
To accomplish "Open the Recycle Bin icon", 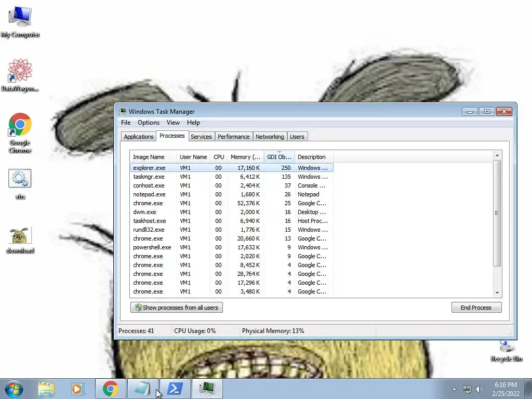I will click(506, 351).
